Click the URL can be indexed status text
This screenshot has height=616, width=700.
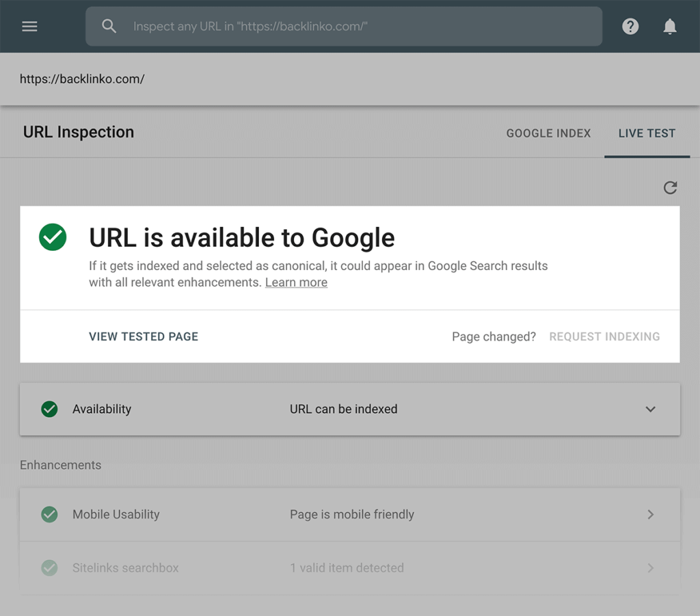click(343, 409)
